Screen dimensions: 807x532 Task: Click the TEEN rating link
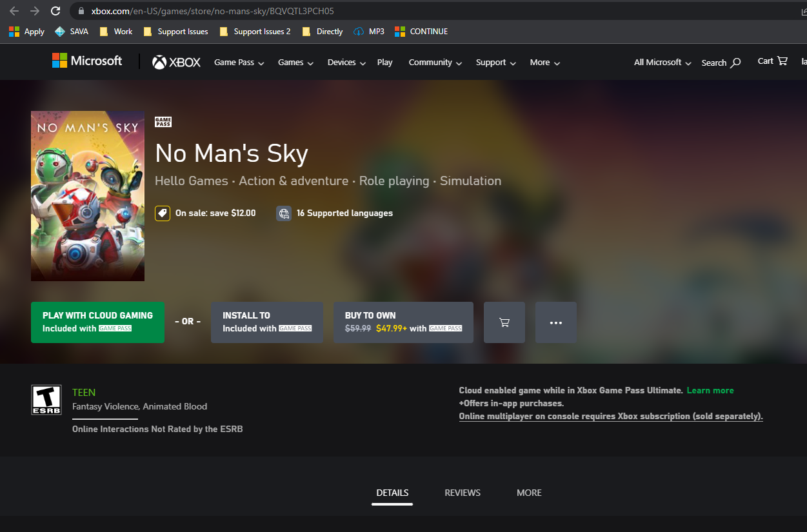tap(84, 392)
